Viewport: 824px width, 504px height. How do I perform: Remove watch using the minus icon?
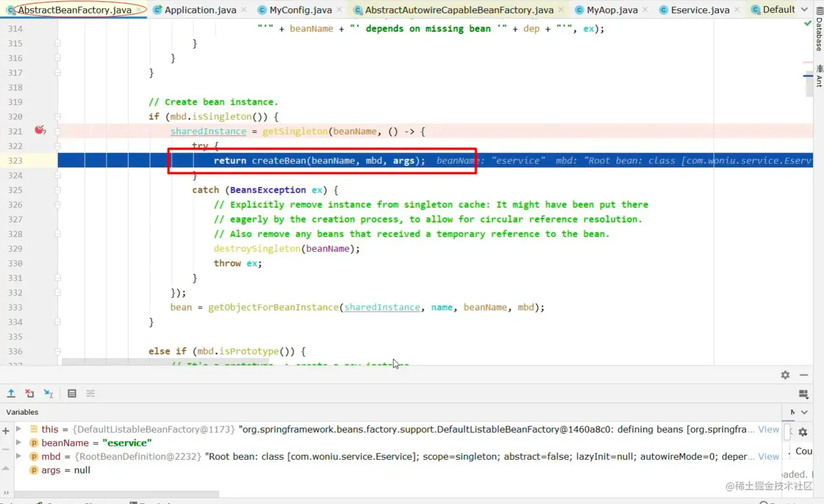[x=6, y=449]
